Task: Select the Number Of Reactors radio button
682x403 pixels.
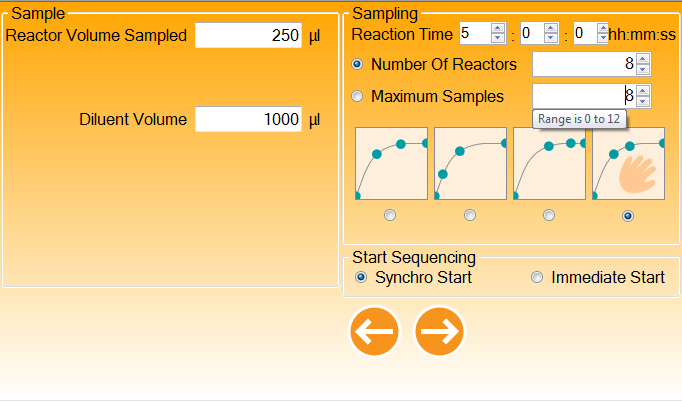Action: 358,65
